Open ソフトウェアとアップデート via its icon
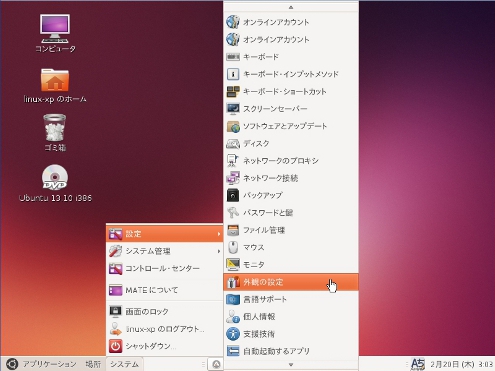495x371 pixels. (233, 126)
